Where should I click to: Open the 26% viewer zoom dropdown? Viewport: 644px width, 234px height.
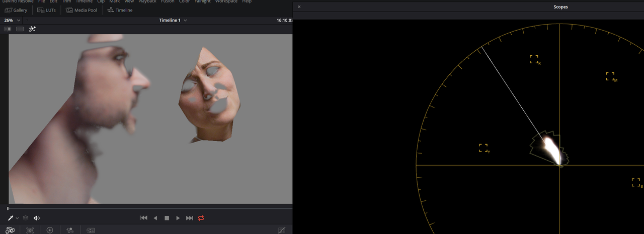click(x=12, y=20)
